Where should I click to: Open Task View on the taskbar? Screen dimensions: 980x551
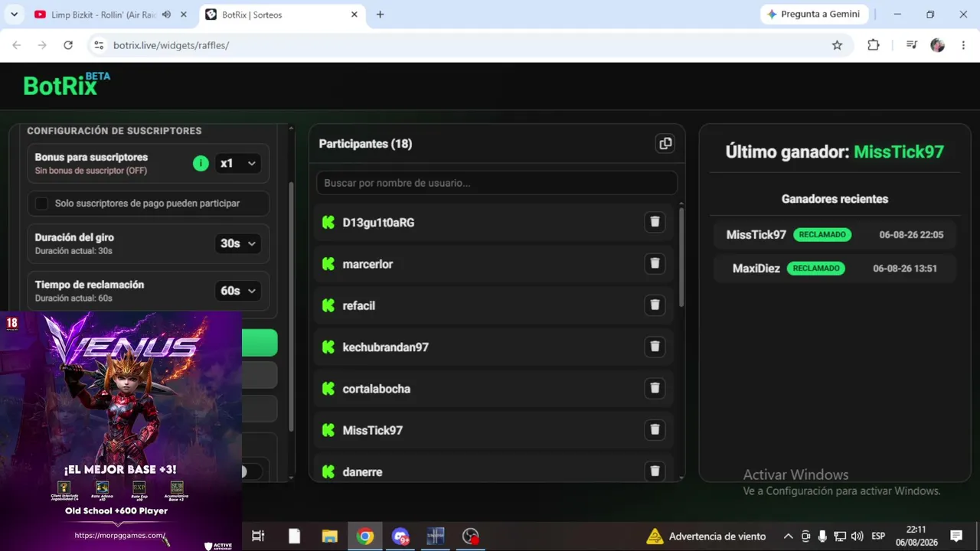pyautogui.click(x=258, y=536)
